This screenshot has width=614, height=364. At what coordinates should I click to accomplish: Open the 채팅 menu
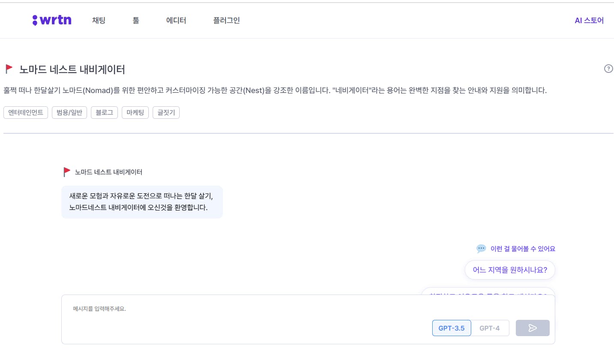pos(99,20)
